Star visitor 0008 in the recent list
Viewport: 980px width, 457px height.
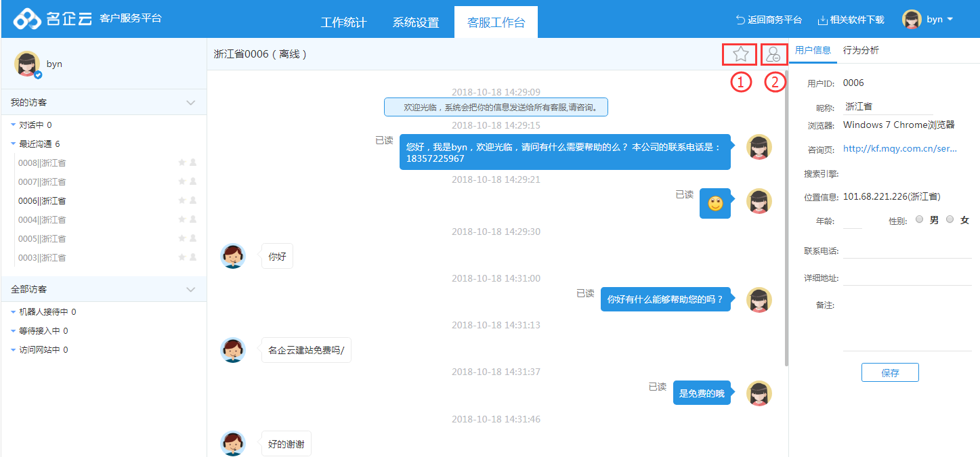coord(182,162)
